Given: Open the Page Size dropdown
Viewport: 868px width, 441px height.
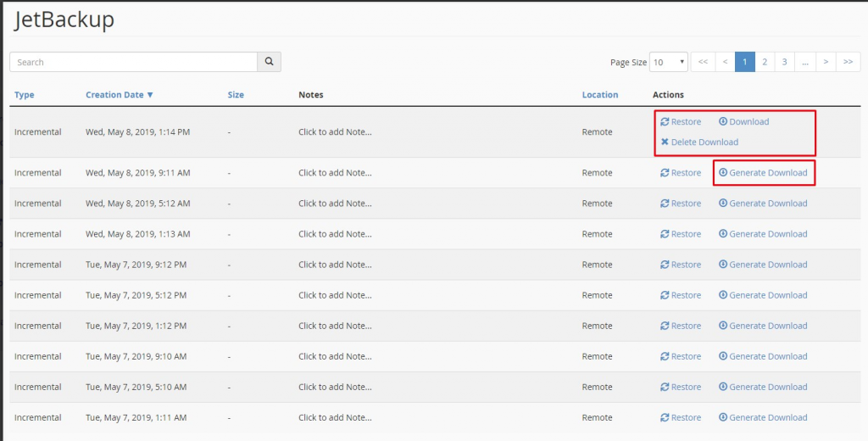Looking at the screenshot, I should click(x=669, y=62).
